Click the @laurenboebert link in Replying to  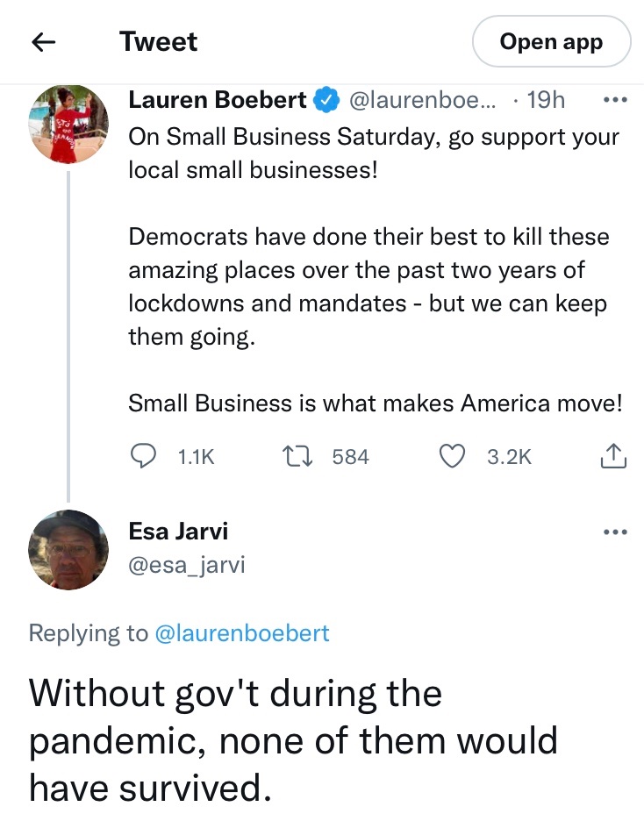point(241,633)
